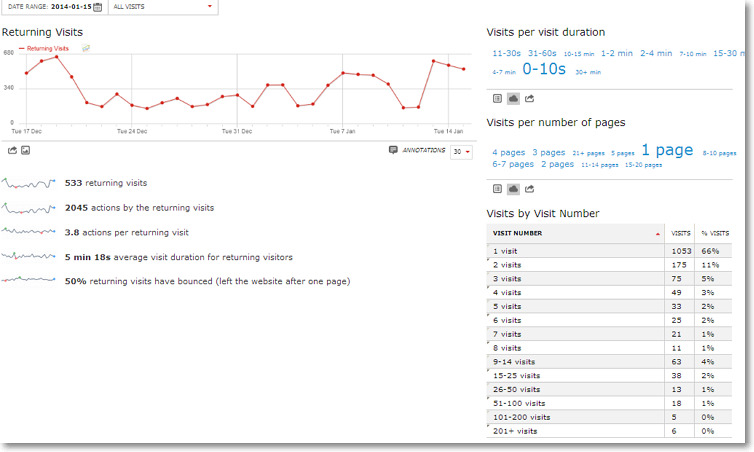This screenshot has width=754, height=452.
Task: Open metrics picker icon beside graph legend
Action: pyautogui.click(x=86, y=48)
